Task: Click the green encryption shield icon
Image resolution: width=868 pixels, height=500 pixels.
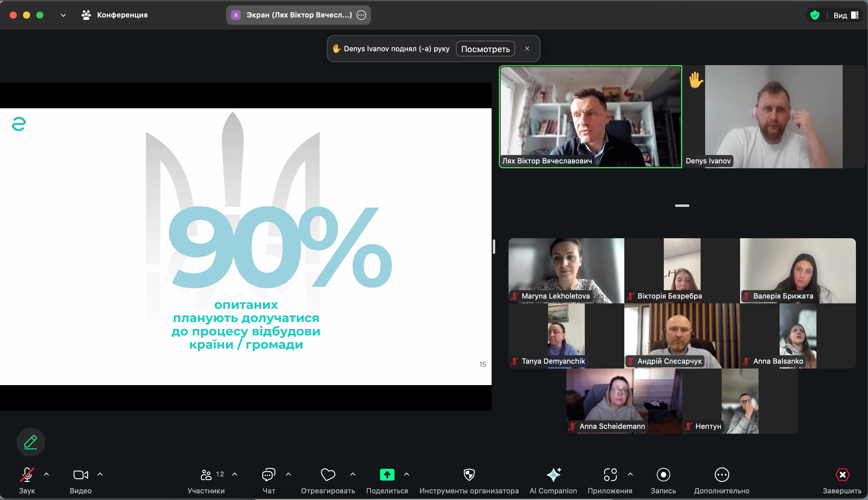Action: pyautogui.click(x=815, y=15)
